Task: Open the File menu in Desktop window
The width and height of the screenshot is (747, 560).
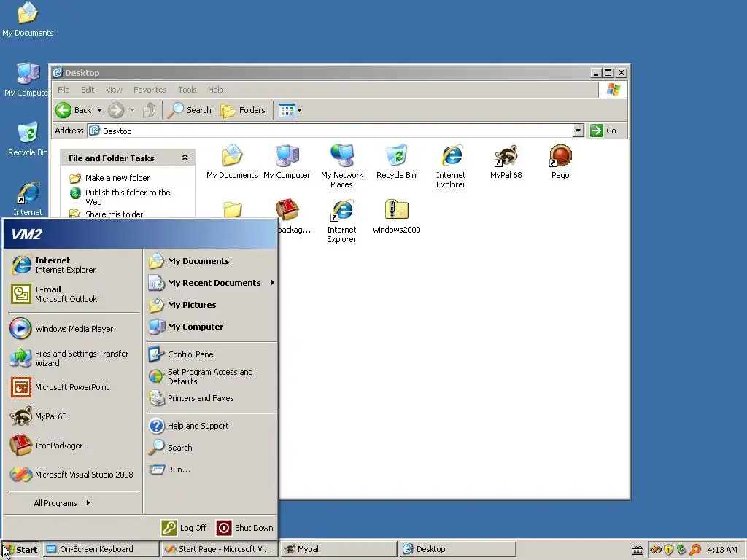Action: point(63,90)
